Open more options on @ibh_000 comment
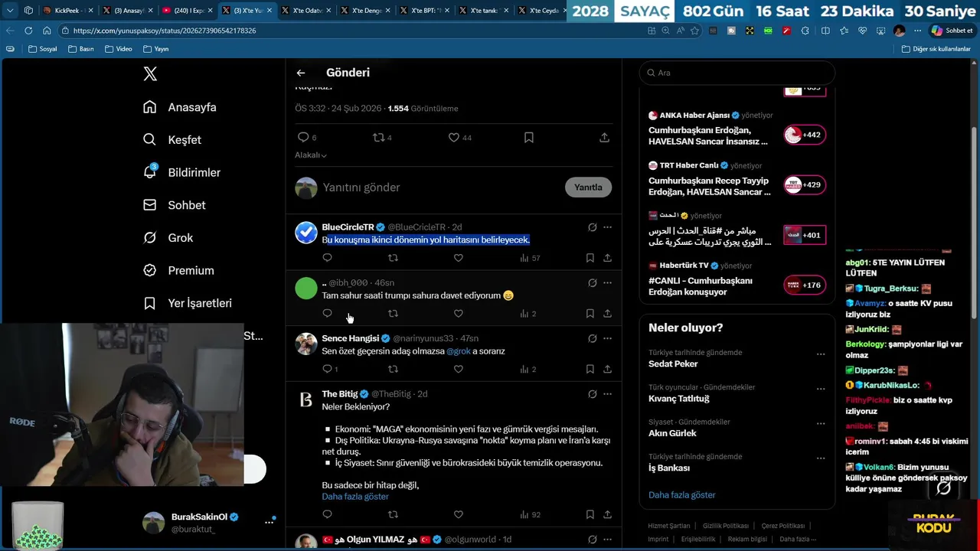Image resolution: width=980 pixels, height=551 pixels. [607, 283]
